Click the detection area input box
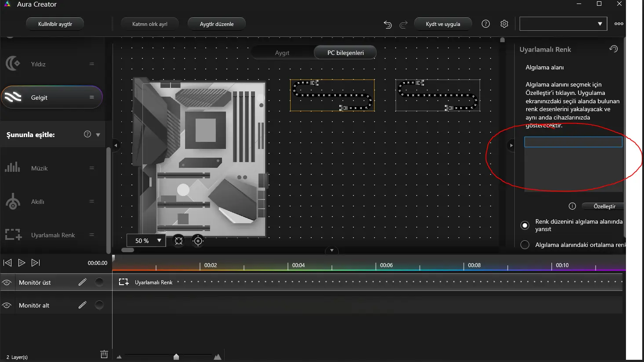 [x=573, y=141]
